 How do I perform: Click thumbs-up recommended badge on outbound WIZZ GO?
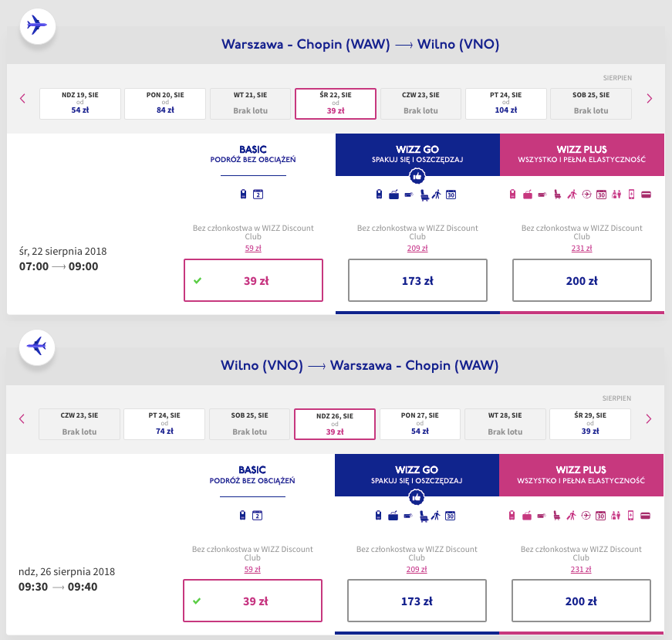tap(417, 175)
